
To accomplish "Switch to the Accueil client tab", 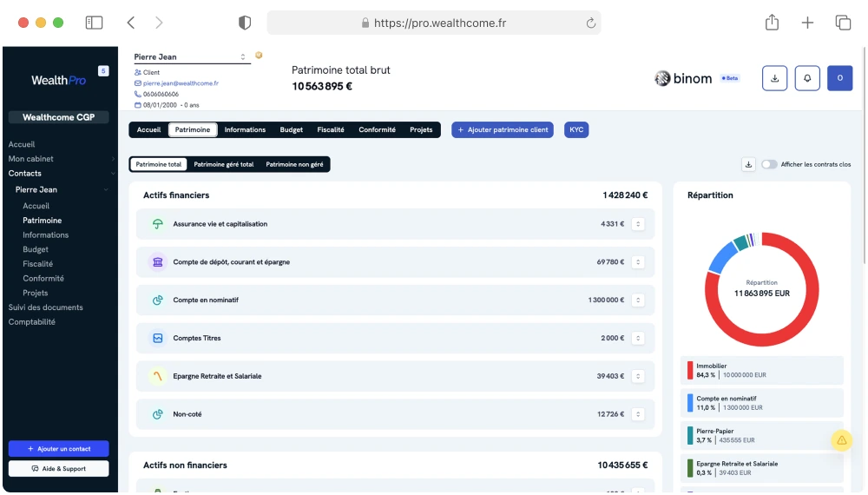I will (148, 129).
